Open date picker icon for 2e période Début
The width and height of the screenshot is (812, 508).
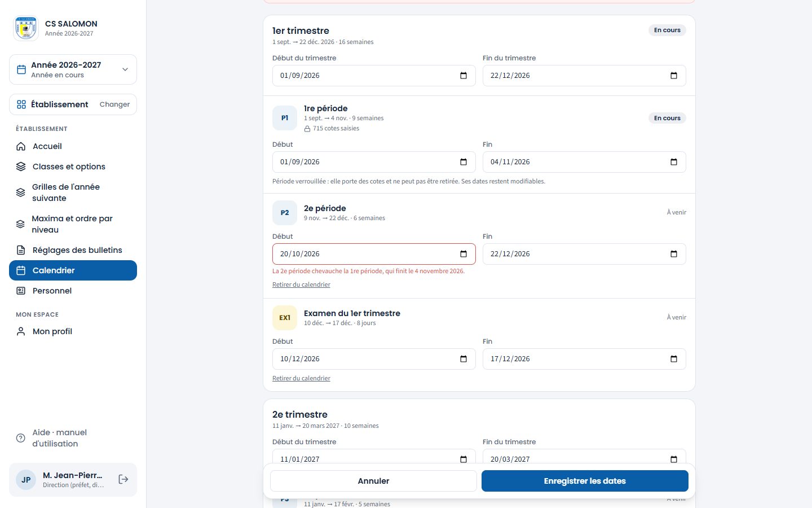464,254
